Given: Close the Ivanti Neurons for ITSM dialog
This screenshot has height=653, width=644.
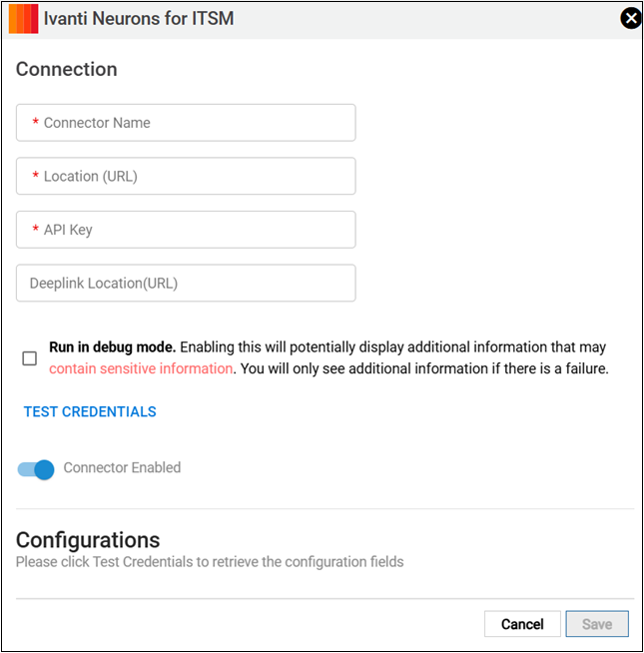Looking at the screenshot, I should 631,18.
